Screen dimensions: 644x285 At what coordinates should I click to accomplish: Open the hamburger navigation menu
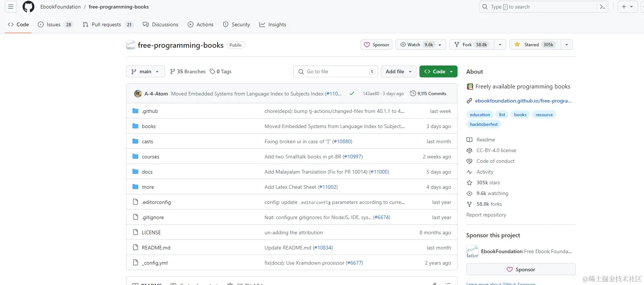coord(11,7)
